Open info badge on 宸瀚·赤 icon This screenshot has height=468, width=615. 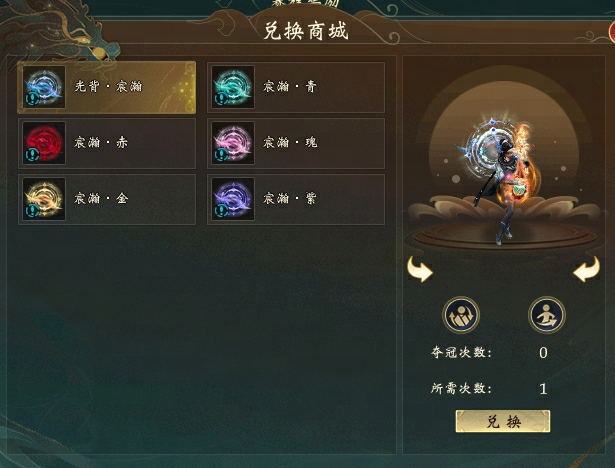pyautogui.click(x=32, y=155)
